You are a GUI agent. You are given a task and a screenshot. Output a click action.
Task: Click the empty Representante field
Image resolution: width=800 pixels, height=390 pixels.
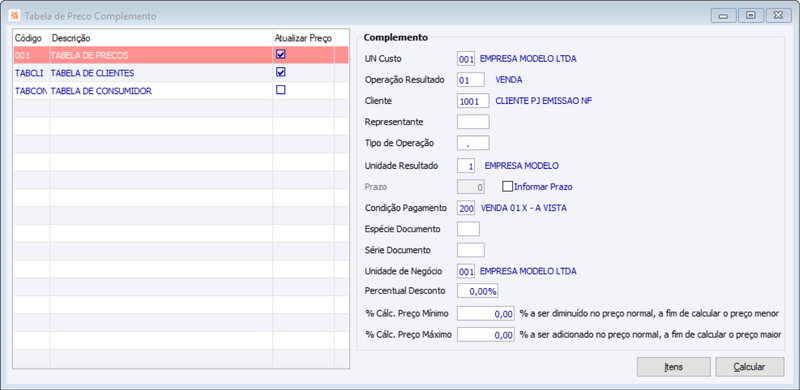(x=473, y=122)
